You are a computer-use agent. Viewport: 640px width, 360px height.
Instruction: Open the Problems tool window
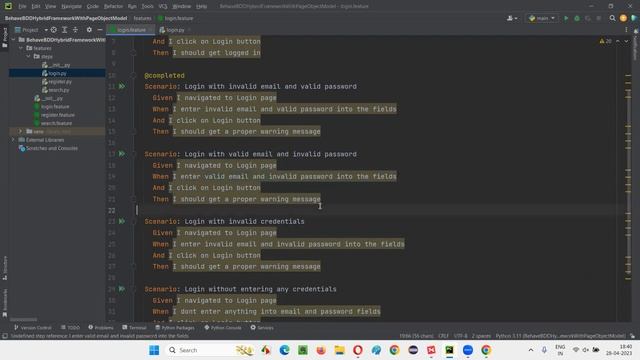101,328
